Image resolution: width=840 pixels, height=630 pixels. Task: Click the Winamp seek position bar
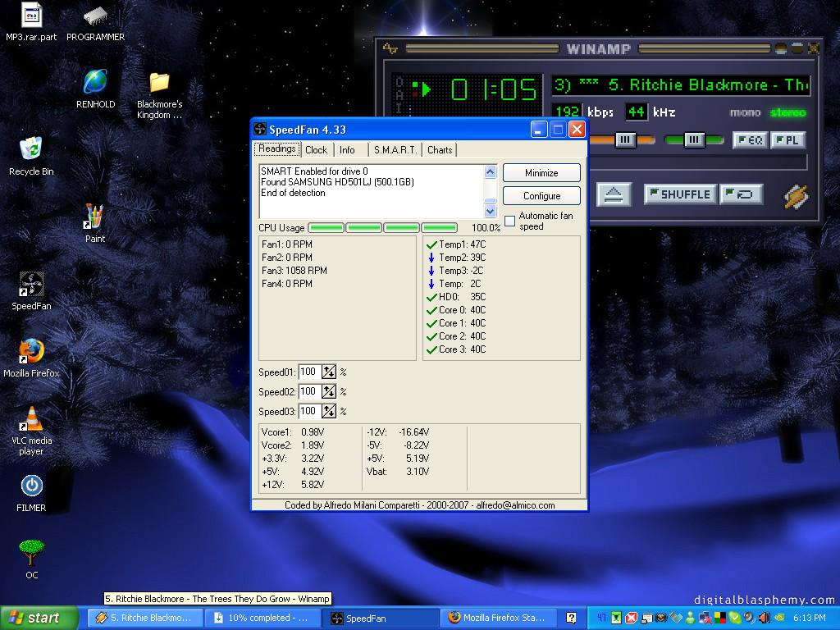point(697,162)
